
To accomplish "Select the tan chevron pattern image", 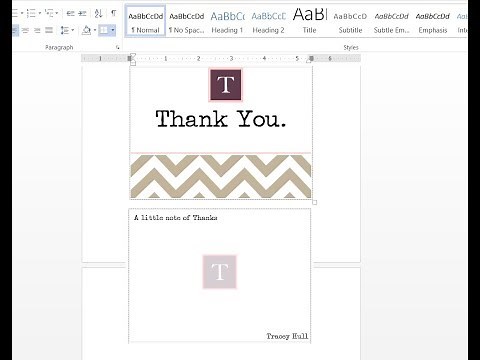I will 221,176.
